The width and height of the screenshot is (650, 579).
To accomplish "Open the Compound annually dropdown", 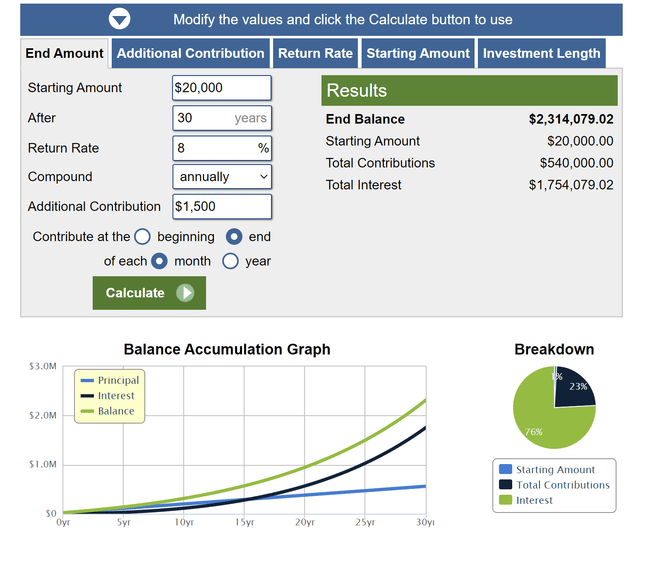I will [x=222, y=177].
